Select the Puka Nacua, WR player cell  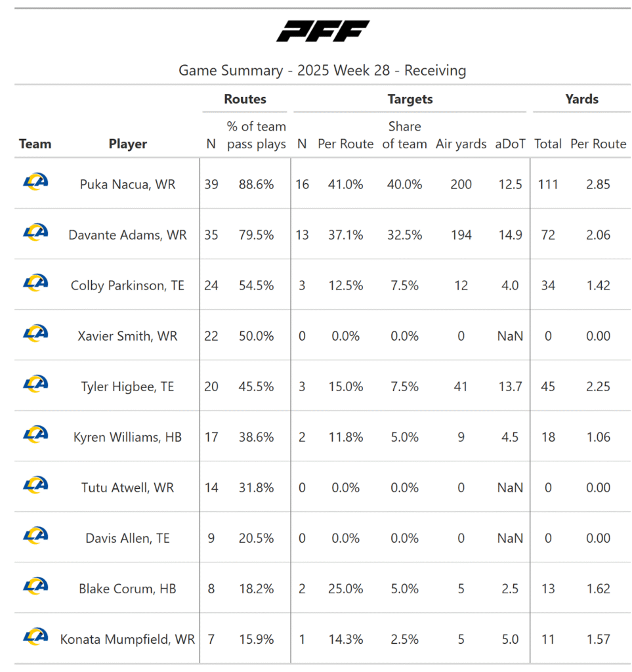(x=127, y=184)
